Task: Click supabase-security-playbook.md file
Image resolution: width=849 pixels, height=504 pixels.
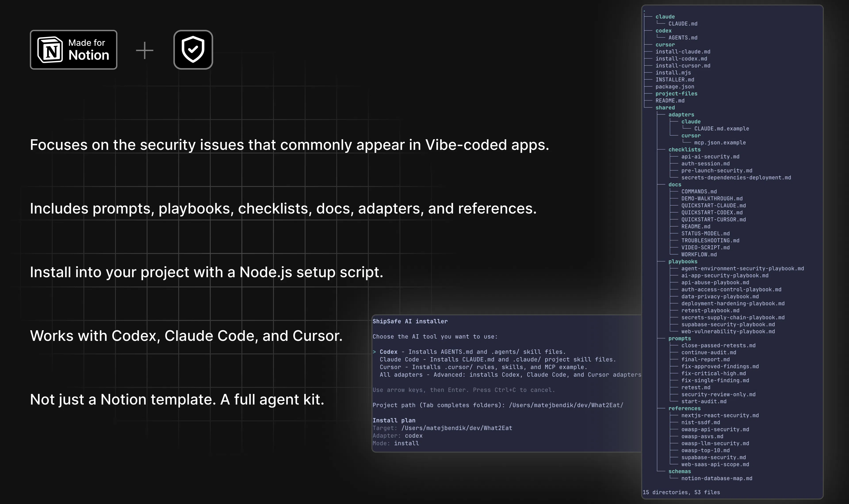Action: (728, 325)
